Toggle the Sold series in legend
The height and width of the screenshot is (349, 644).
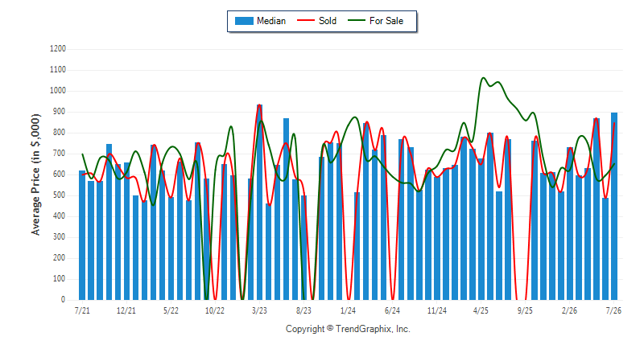316,21
